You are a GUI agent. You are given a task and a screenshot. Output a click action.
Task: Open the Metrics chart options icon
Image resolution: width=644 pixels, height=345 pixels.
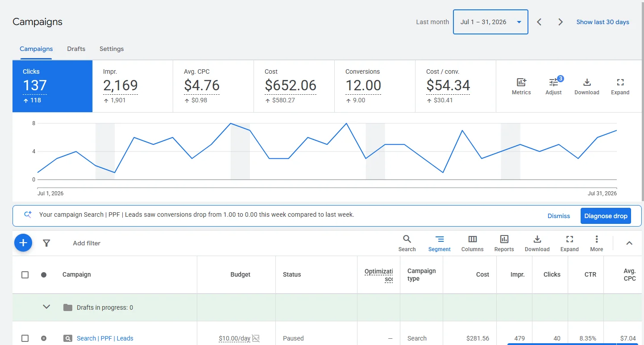coord(521,83)
